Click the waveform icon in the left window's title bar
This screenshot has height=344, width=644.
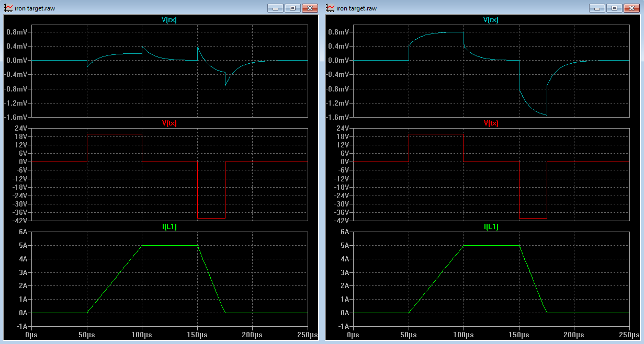(x=9, y=8)
